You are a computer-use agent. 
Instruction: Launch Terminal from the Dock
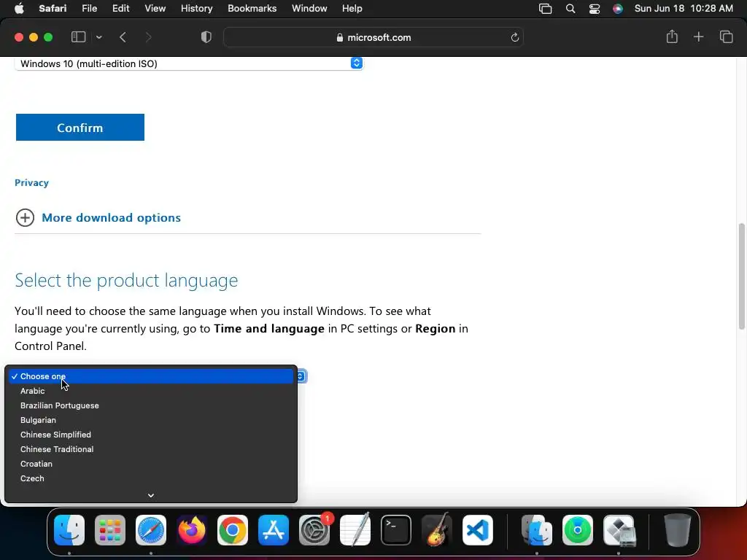coord(396,530)
